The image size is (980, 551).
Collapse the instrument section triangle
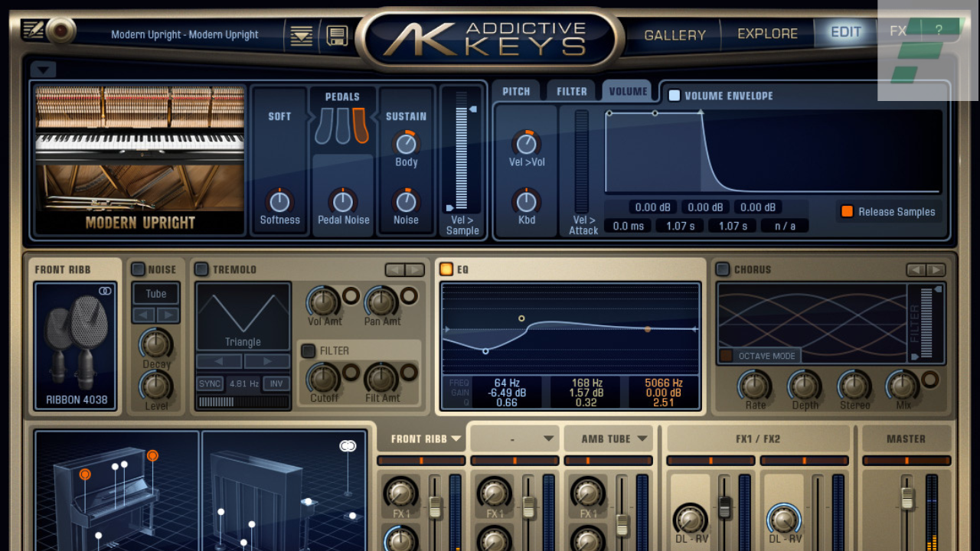[x=43, y=70]
